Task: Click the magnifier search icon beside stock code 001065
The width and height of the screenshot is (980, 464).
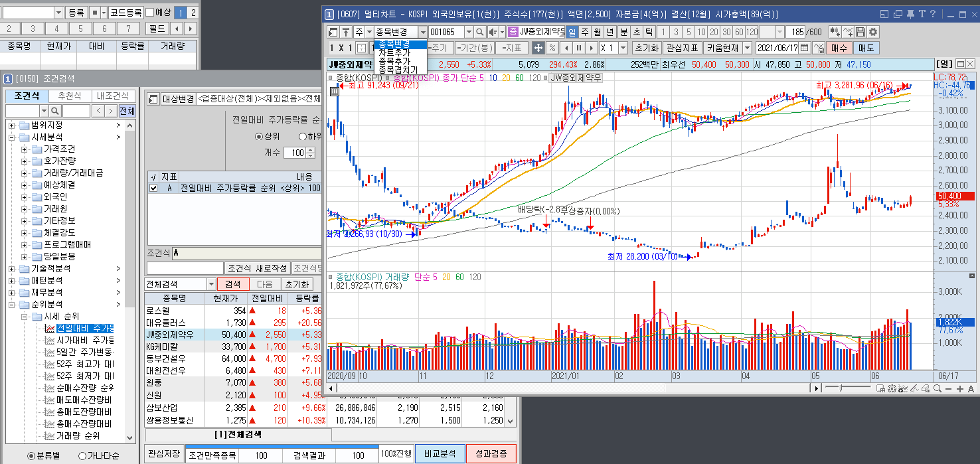Action: 479,32
